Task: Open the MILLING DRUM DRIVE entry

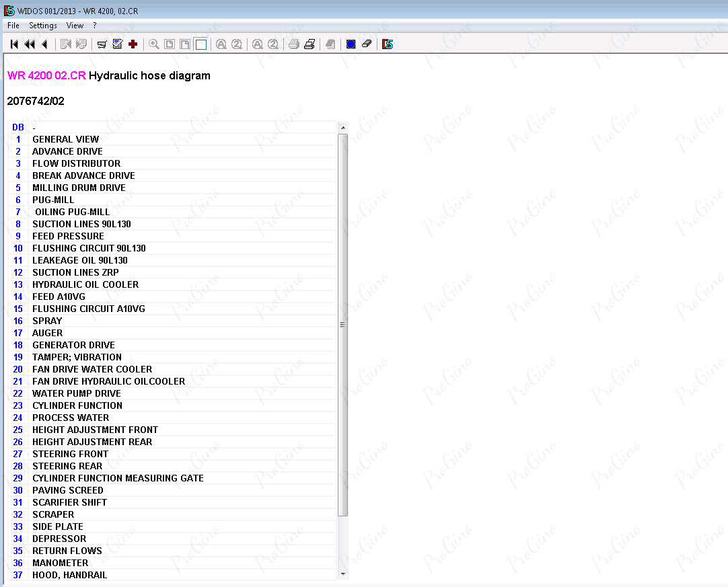Action: point(79,188)
